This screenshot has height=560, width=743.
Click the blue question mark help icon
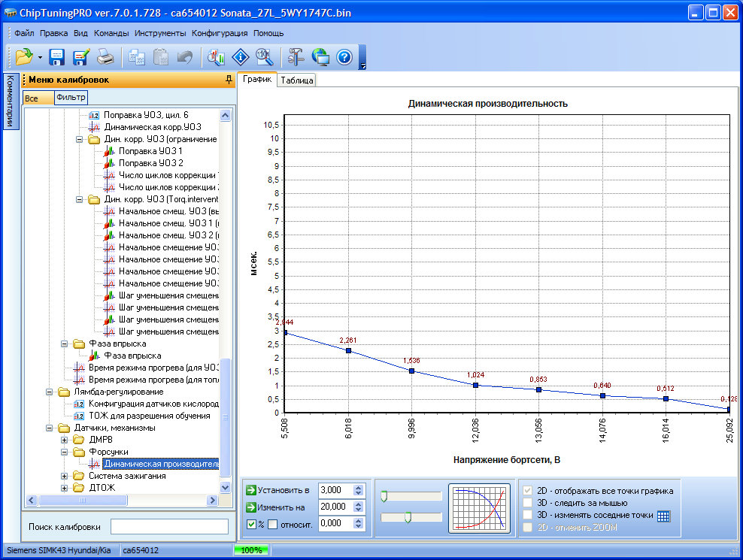pyautogui.click(x=344, y=56)
